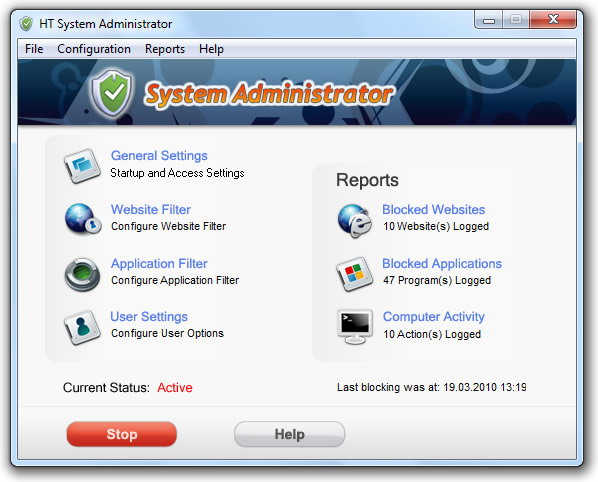Close the HT System Administrator window
598x482 pixels.
pyautogui.click(x=553, y=19)
